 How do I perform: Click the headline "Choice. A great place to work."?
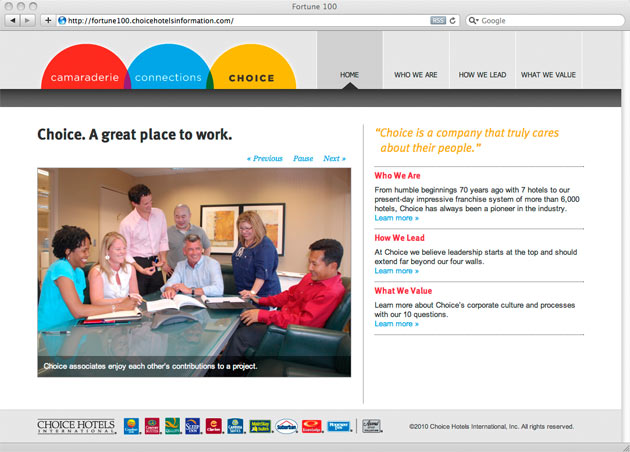tap(135, 135)
